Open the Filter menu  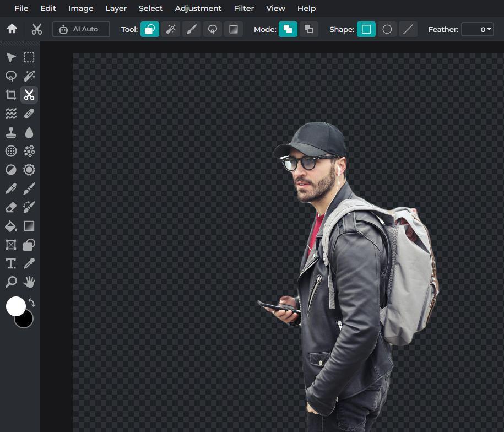pos(243,8)
